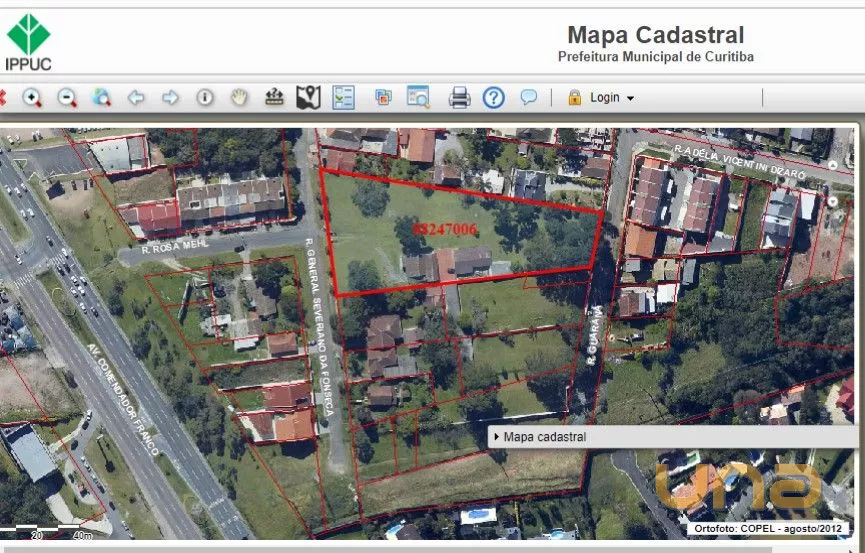
Task: Open help with the question mark icon
Action: [494, 97]
